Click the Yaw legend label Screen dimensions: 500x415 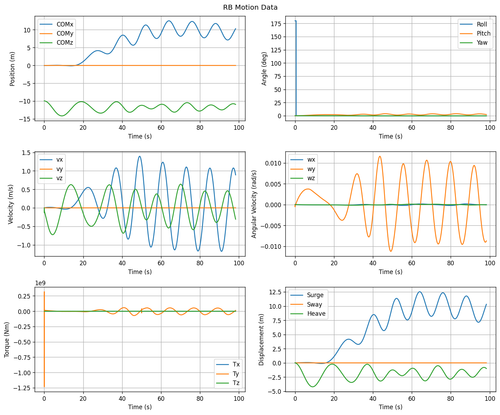tap(482, 43)
